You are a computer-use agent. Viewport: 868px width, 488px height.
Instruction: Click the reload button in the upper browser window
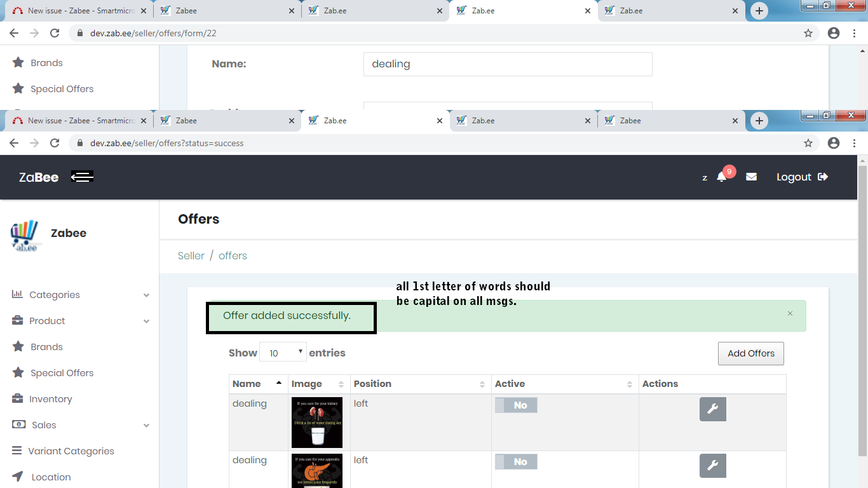(55, 33)
